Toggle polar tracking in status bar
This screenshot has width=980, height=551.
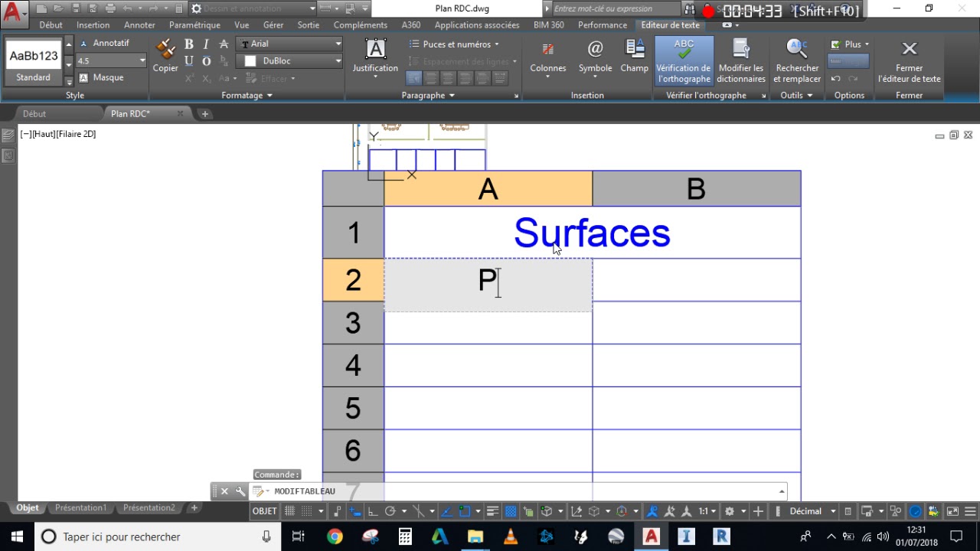coord(390,511)
